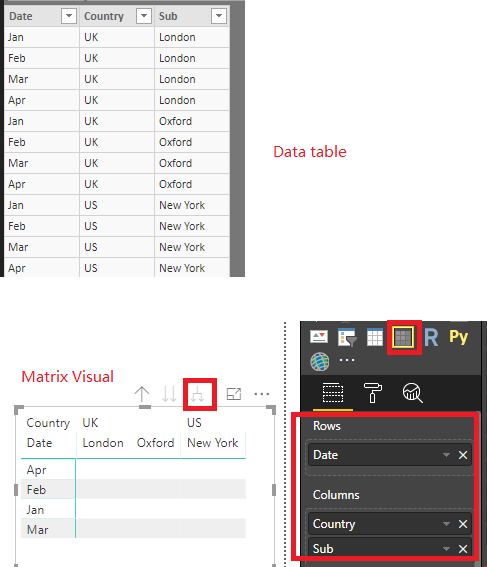Viewport: 487px width, 567px height.
Task: Open the Date column filter dropdown
Action: (x=69, y=16)
